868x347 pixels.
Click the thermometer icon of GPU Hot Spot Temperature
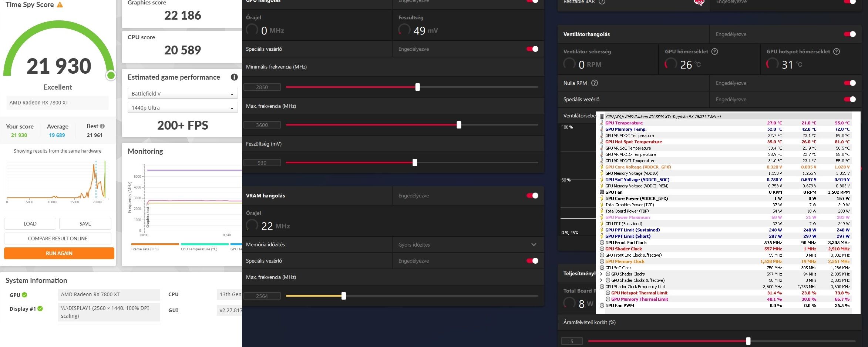click(x=602, y=141)
